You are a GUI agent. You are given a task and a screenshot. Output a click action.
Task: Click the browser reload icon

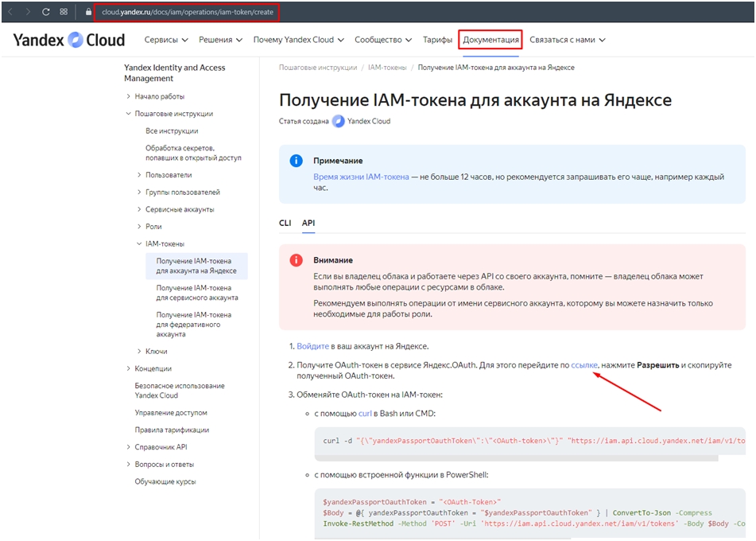click(x=46, y=12)
